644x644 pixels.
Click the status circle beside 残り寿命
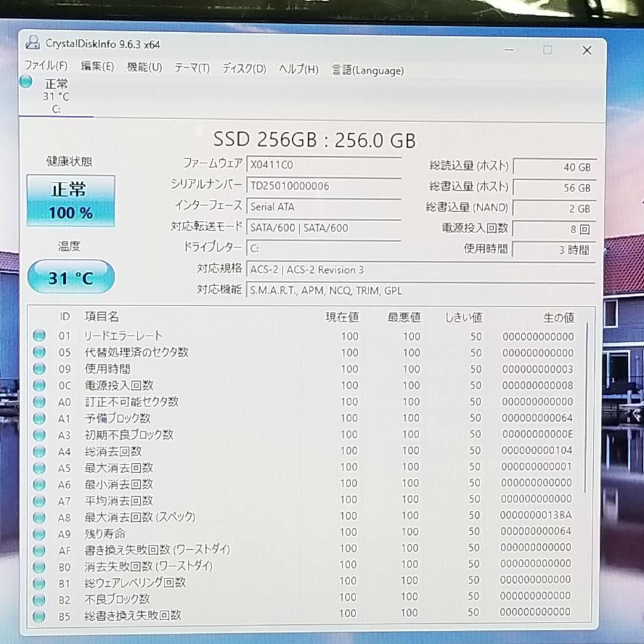click(39, 532)
